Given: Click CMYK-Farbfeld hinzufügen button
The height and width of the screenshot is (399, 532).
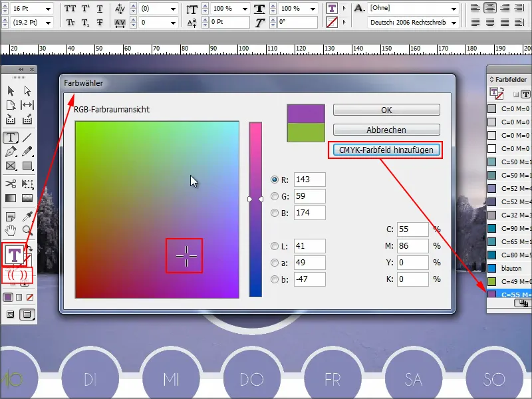Looking at the screenshot, I should pos(386,150).
